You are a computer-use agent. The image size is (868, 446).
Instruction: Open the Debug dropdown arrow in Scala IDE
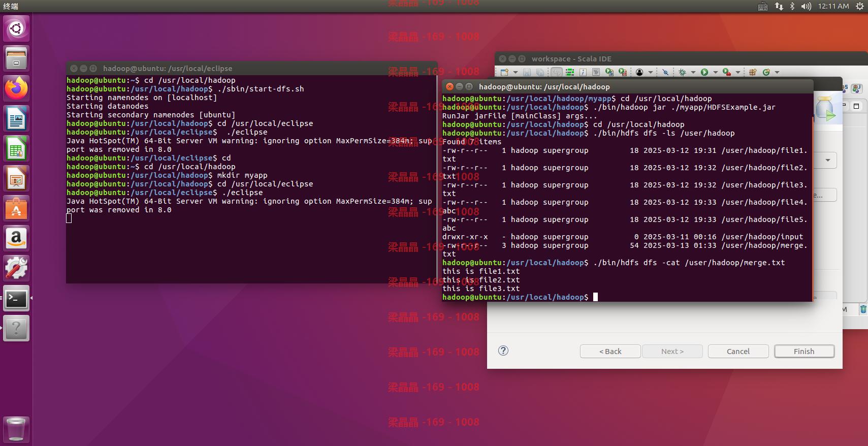click(693, 72)
